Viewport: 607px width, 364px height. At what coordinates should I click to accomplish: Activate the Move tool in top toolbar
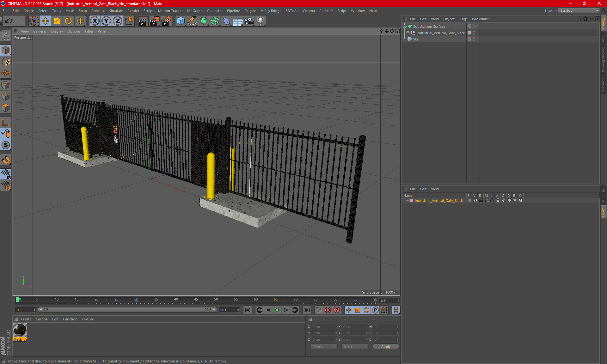(x=45, y=21)
